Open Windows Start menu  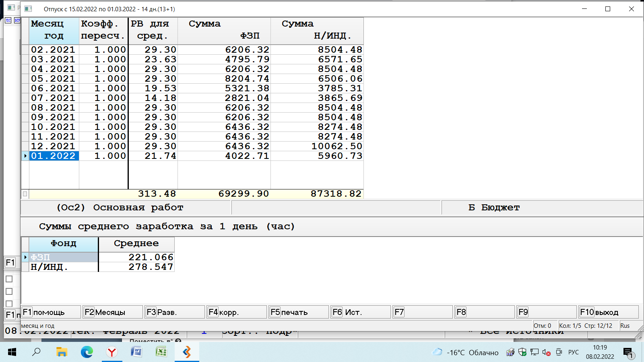(x=12, y=352)
